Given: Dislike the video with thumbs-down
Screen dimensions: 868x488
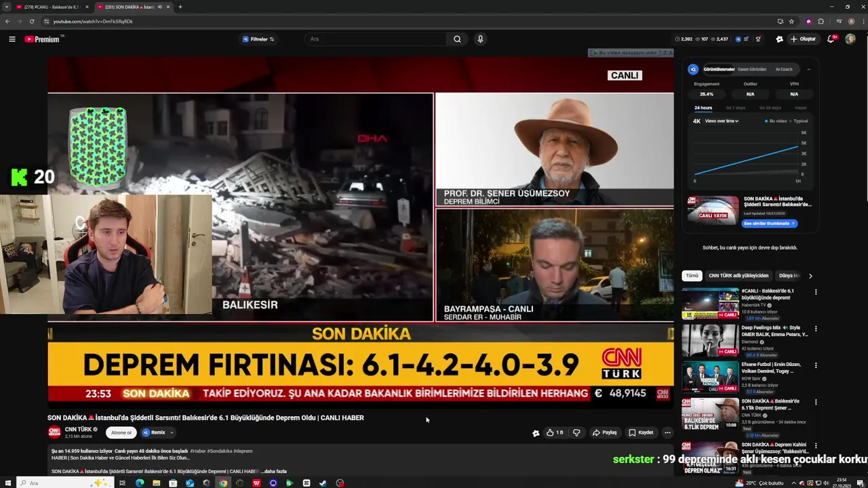Looking at the screenshot, I should pyautogui.click(x=576, y=432).
